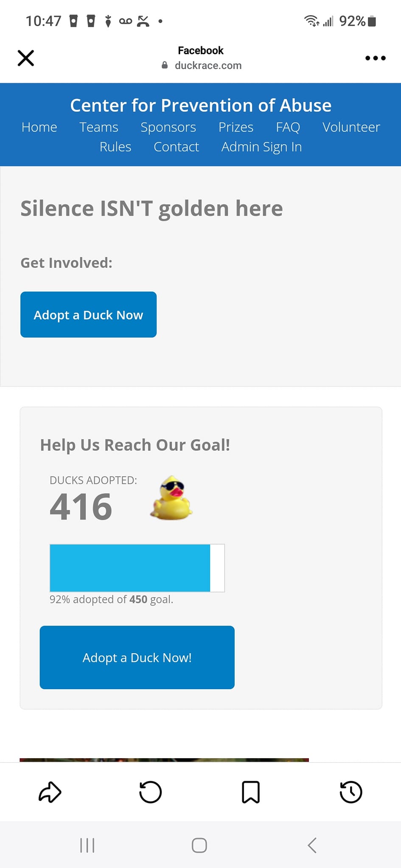Open the Home menu item

pyautogui.click(x=39, y=127)
